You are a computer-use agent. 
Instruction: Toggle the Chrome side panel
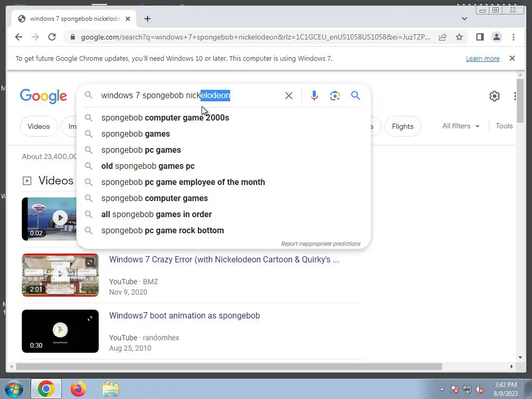coord(480,37)
